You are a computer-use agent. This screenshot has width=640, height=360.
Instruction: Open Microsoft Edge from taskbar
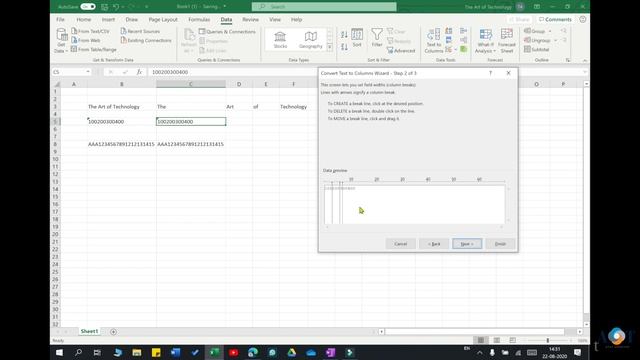click(x=253, y=352)
